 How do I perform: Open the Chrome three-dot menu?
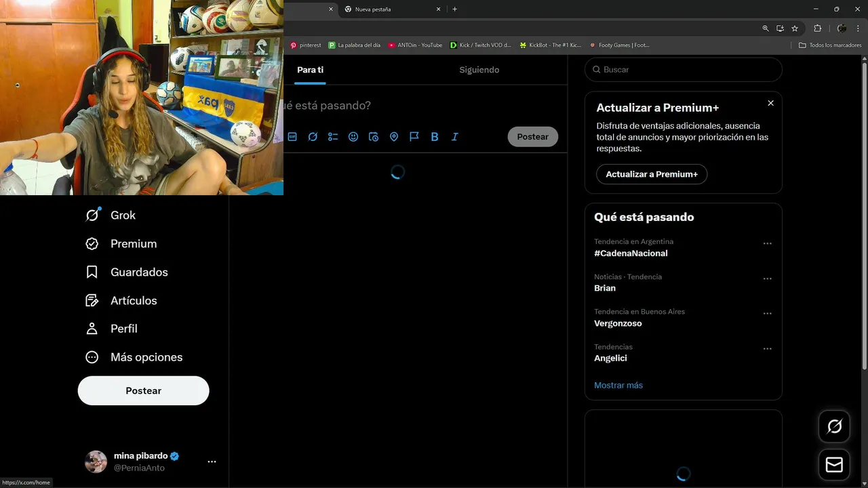pyautogui.click(x=858, y=28)
